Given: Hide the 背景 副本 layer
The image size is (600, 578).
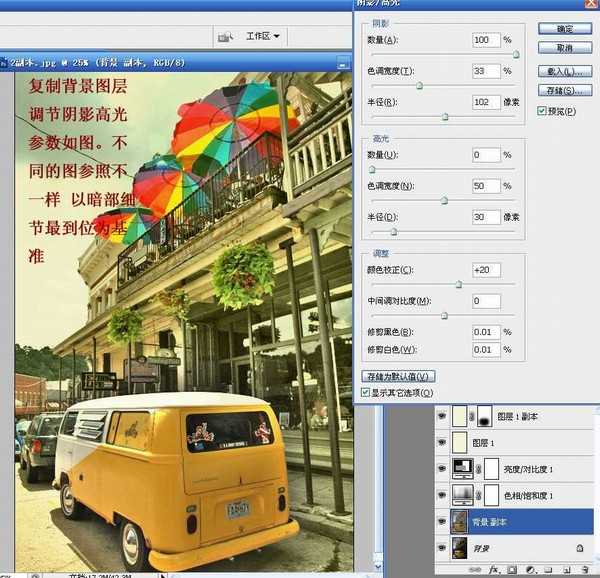Looking at the screenshot, I should pyautogui.click(x=441, y=521).
